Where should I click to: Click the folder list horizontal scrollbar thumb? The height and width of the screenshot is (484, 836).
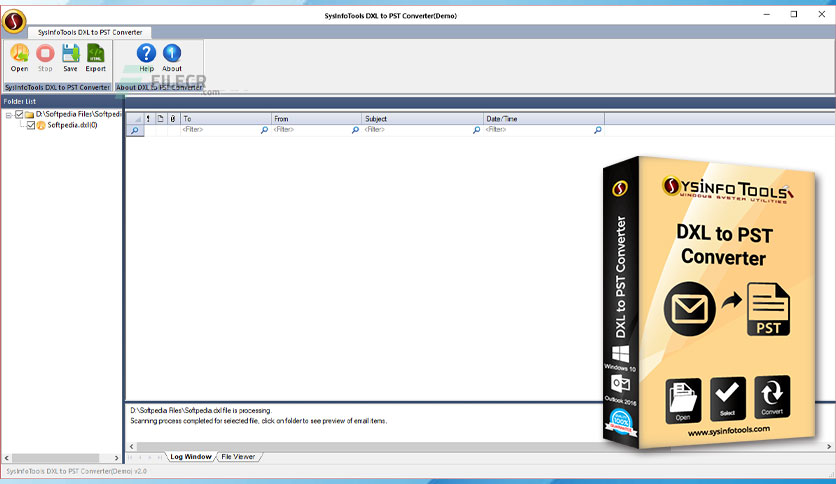[55, 458]
